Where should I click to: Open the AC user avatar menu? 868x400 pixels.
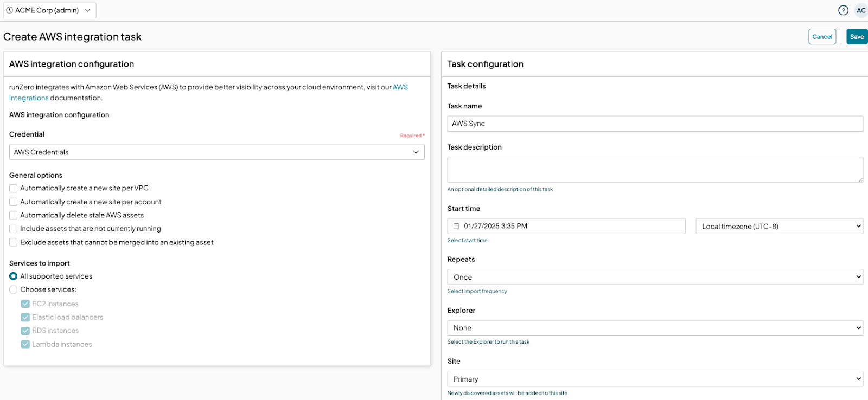coord(861,10)
